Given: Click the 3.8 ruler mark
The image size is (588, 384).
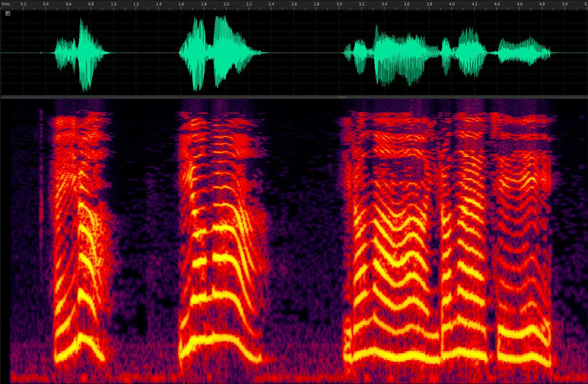Looking at the screenshot, I should pyautogui.click(x=430, y=5).
